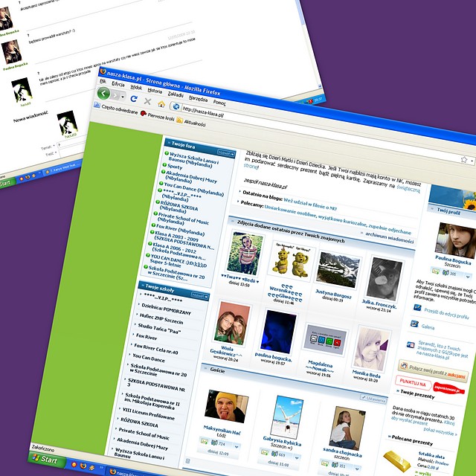476x476 pixels.
Task: Click the PUNKTUJ NA zapunktowani.pl banner
Action: (x=430, y=386)
